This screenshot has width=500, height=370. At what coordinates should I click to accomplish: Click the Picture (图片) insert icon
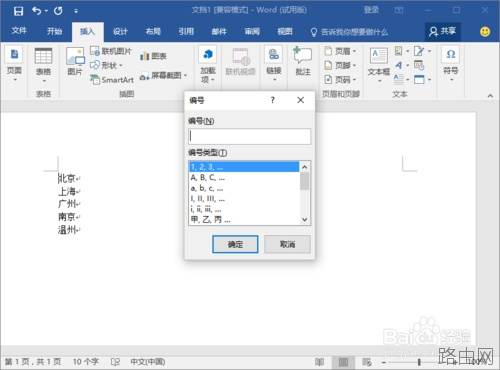click(75, 56)
